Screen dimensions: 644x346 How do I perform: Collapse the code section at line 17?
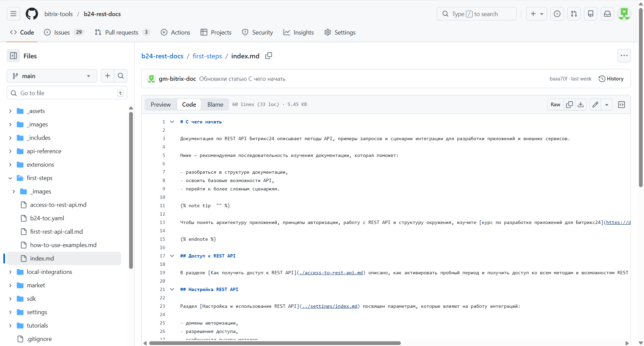tap(172, 256)
